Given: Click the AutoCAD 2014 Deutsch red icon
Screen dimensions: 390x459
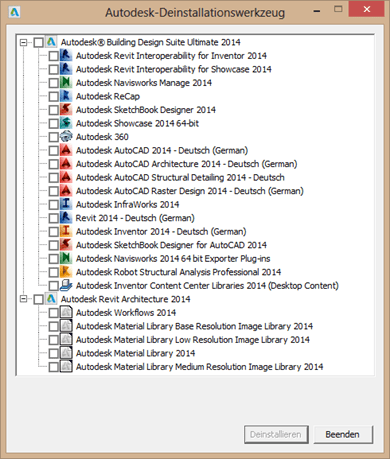Looking at the screenshot, I should pos(66,150).
